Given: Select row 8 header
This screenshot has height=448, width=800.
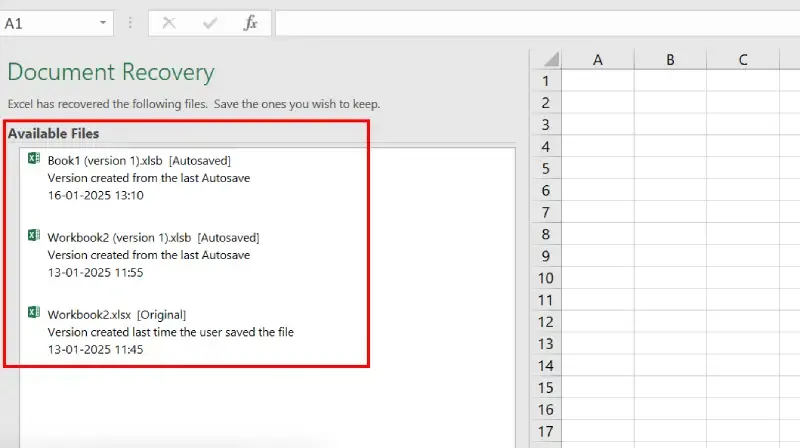Looking at the screenshot, I should (545, 235).
